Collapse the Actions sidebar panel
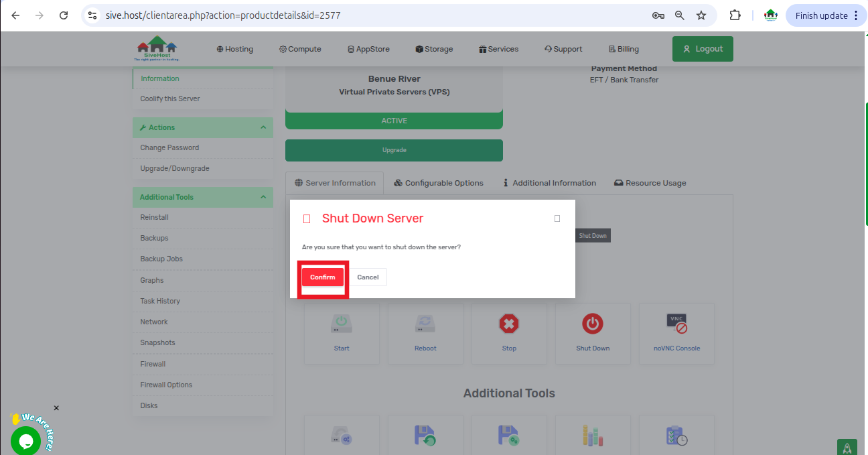Screen dimensions: 868x455 [x=263, y=127]
